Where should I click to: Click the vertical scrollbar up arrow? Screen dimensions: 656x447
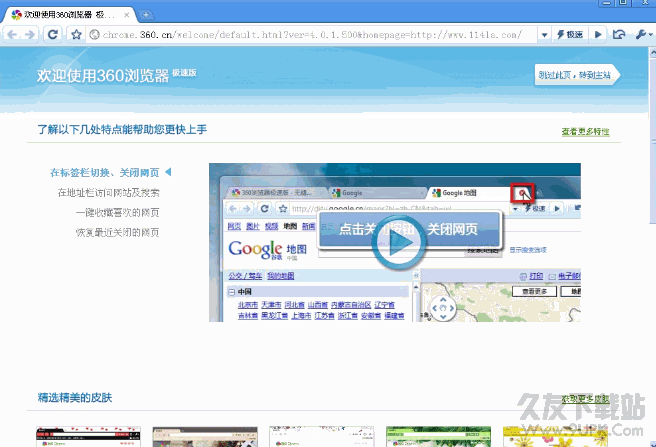point(652,52)
